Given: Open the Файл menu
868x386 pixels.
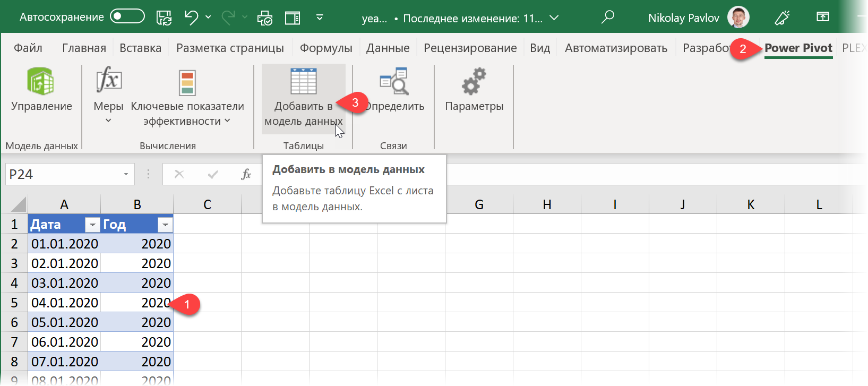Looking at the screenshot, I should tap(28, 48).
